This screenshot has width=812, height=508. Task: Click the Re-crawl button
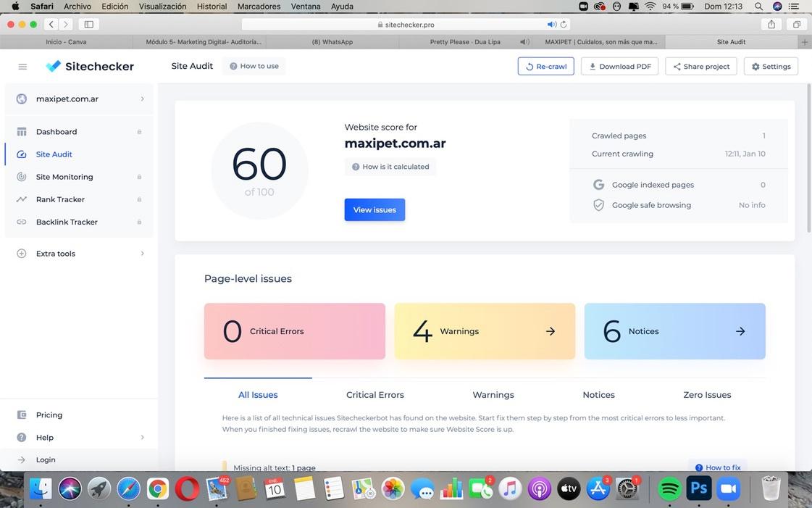coord(546,66)
